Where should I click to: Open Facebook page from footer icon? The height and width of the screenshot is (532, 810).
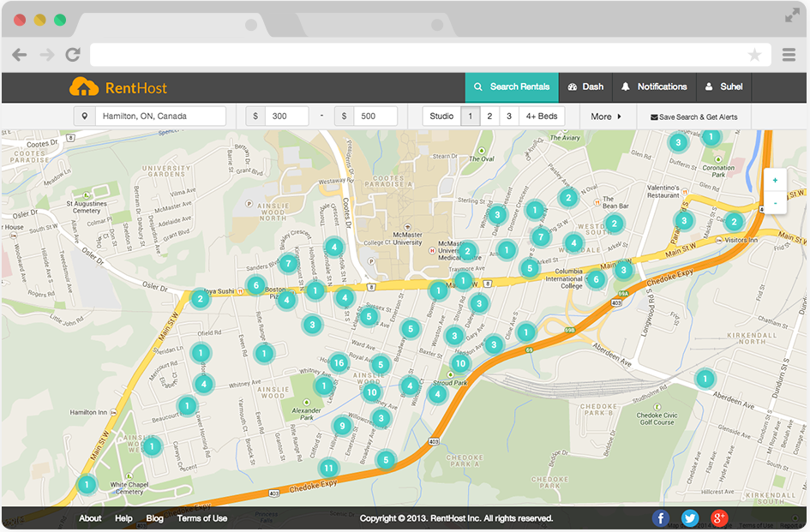point(661,517)
